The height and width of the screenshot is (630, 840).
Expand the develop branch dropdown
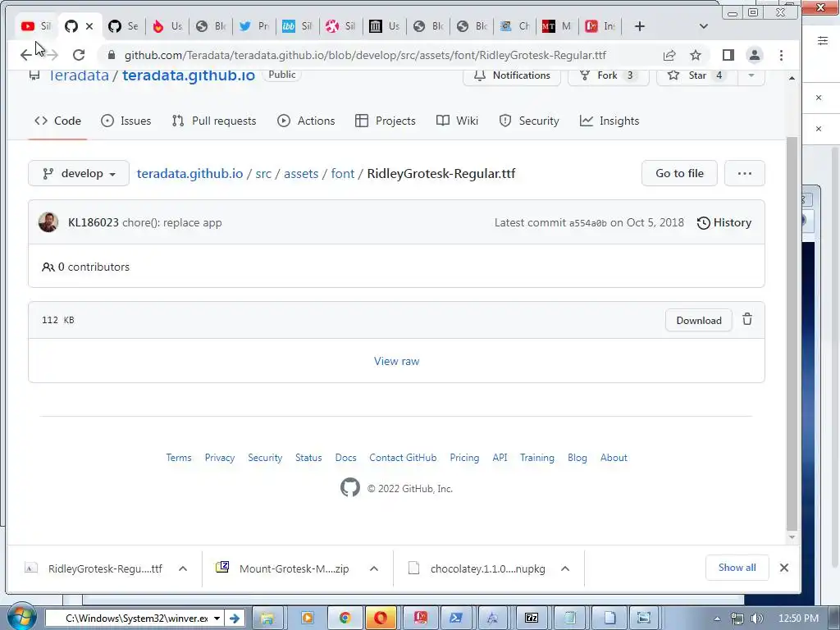click(x=79, y=174)
